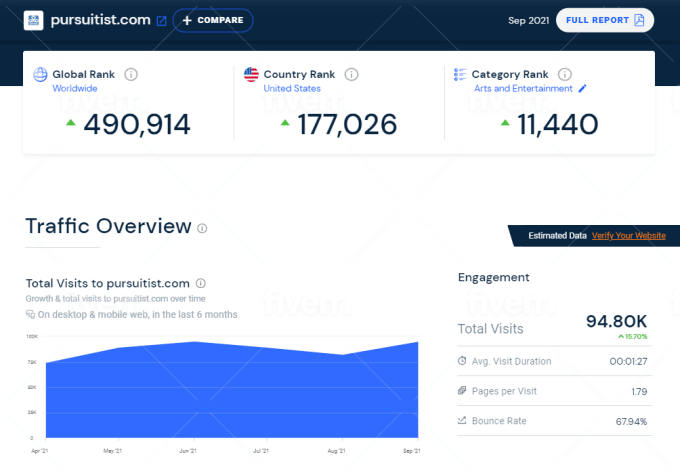Click the pages per visit value 1.79
Image resolution: width=680 pixels, height=471 pixels.
639,392
